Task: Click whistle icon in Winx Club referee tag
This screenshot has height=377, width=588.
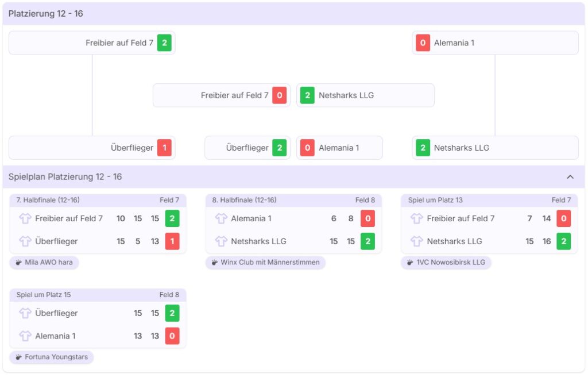Action: pos(215,263)
